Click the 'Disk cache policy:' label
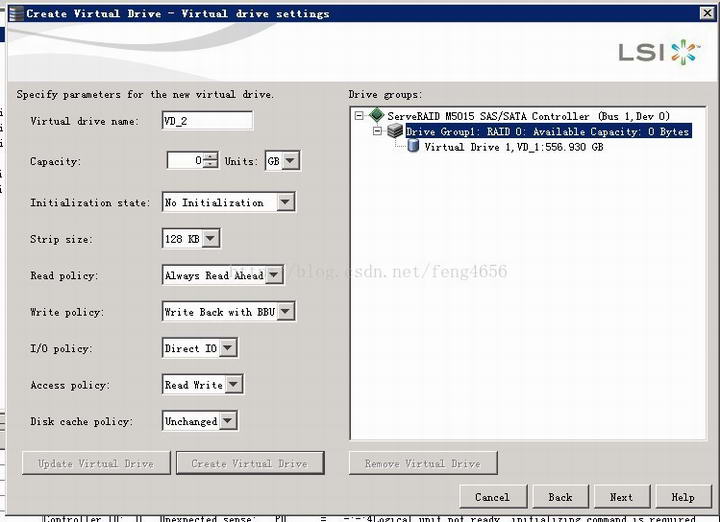The height and width of the screenshot is (522, 720). pos(82,421)
